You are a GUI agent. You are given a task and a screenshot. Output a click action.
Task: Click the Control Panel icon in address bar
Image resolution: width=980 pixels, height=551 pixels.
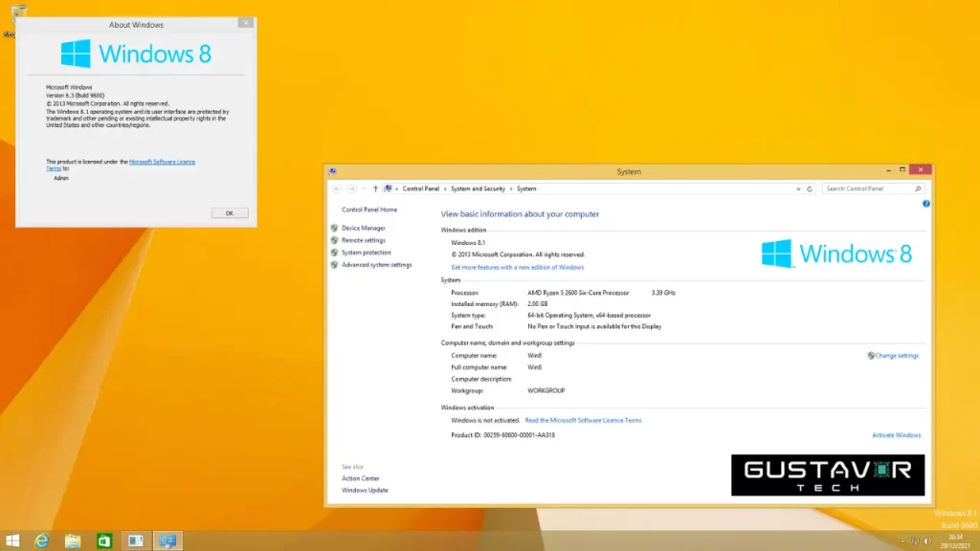point(389,188)
